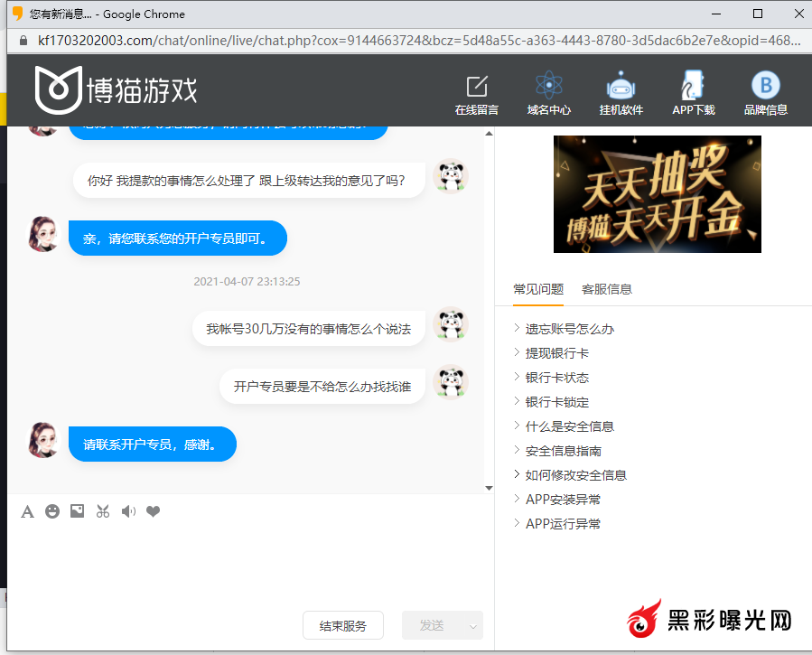Click the font style A icon
The height and width of the screenshot is (655, 812).
tap(27, 512)
